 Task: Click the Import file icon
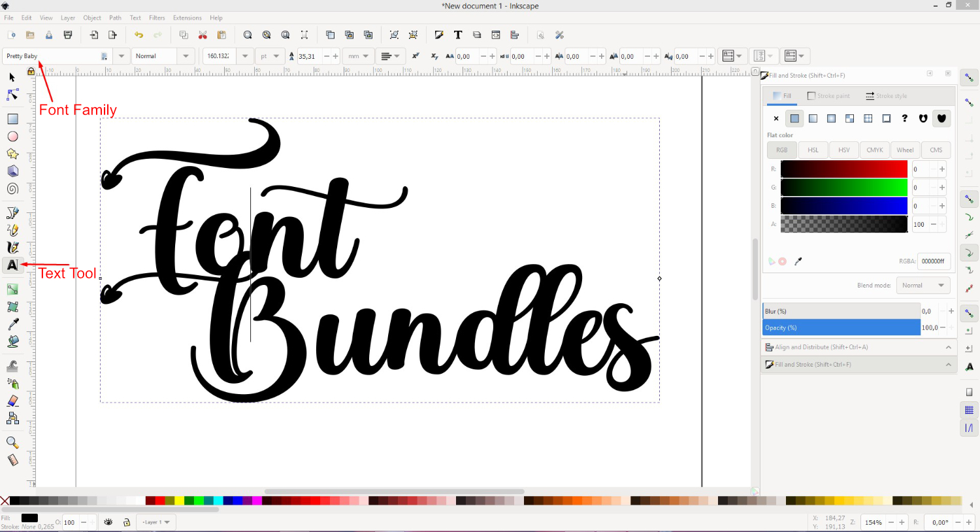point(93,35)
